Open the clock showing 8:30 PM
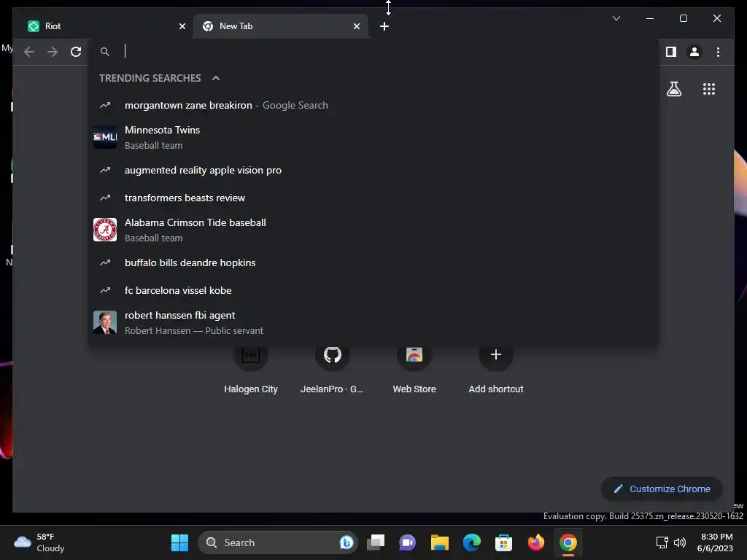This screenshot has height=560, width=747. [715, 542]
